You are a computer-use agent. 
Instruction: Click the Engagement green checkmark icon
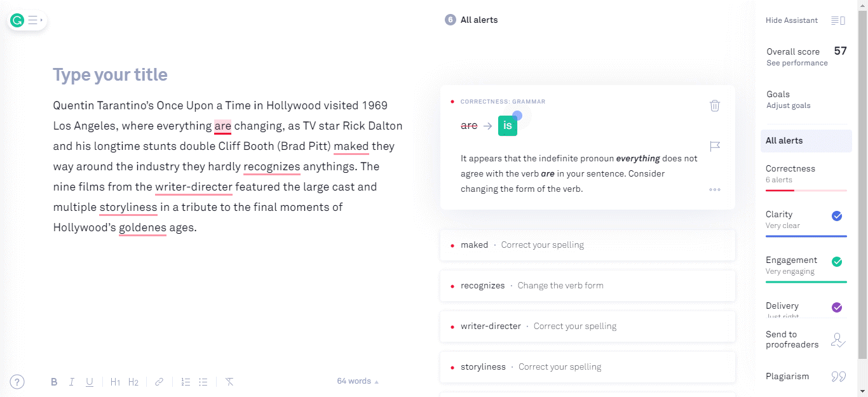[x=837, y=262]
